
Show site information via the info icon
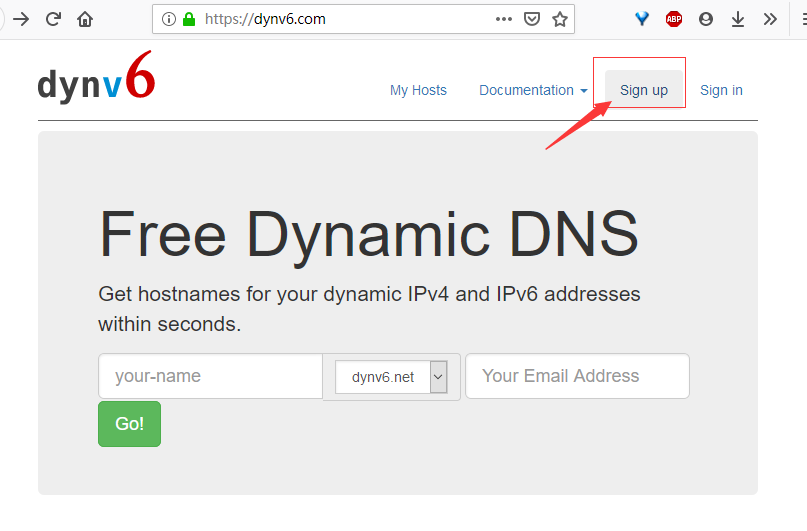pos(168,19)
